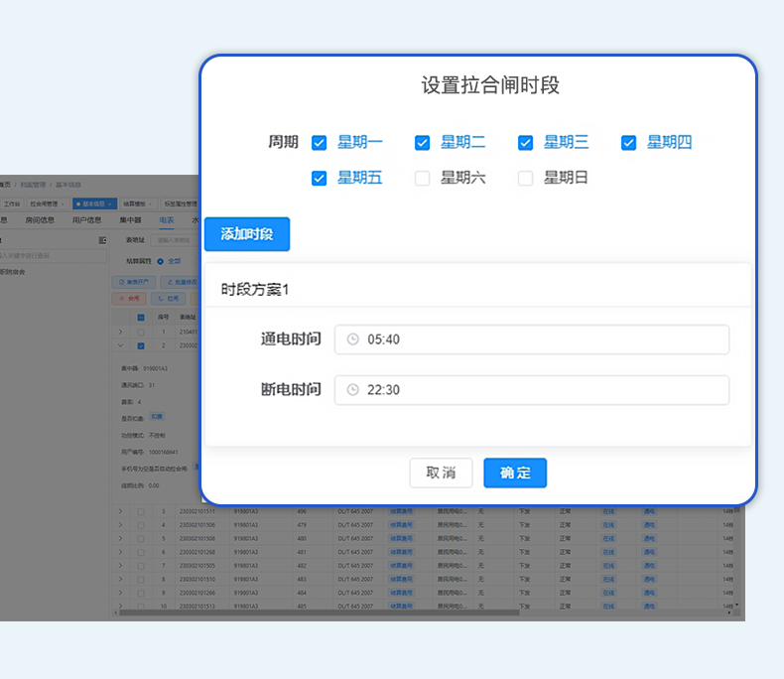Expand table row 1 details

click(121, 331)
